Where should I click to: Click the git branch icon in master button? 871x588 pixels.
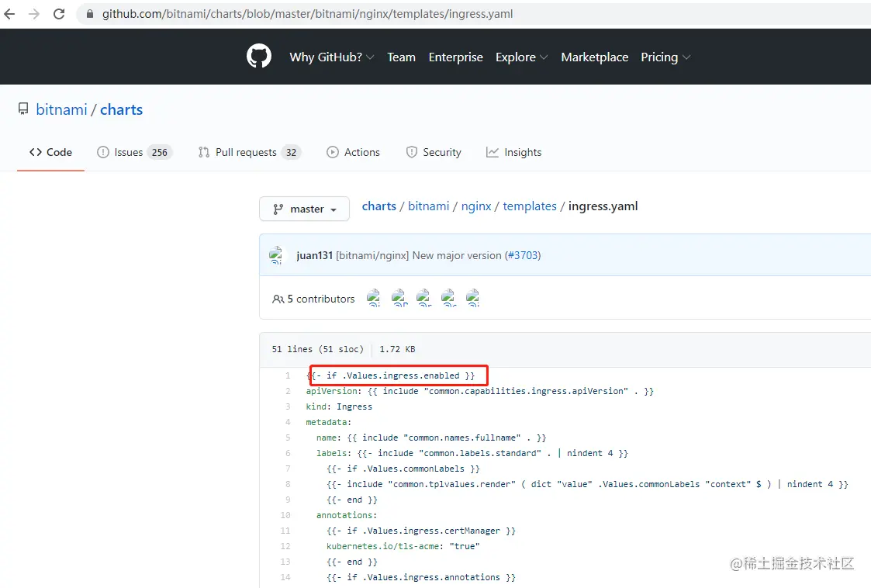(278, 209)
